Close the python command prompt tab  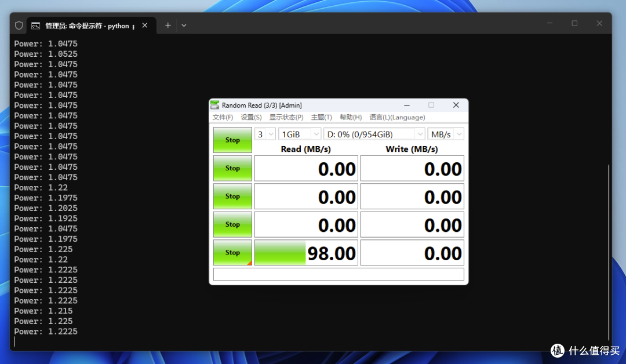[x=145, y=25]
